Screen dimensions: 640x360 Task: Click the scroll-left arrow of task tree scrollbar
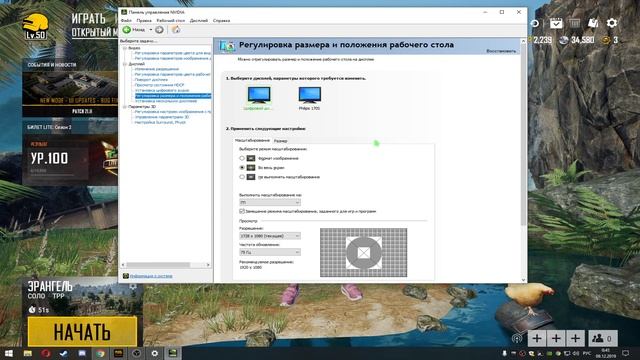click(124, 265)
